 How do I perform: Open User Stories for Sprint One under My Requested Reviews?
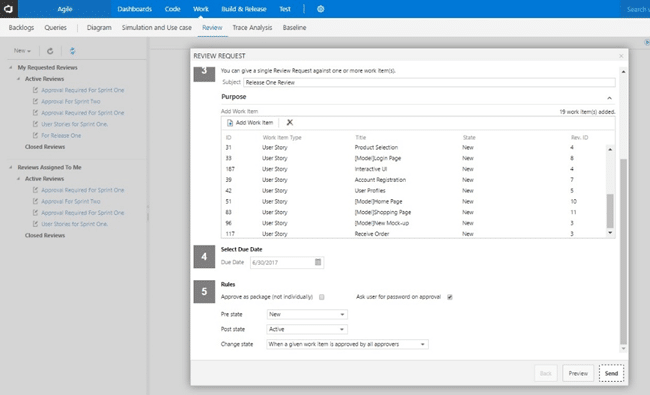tap(75, 124)
